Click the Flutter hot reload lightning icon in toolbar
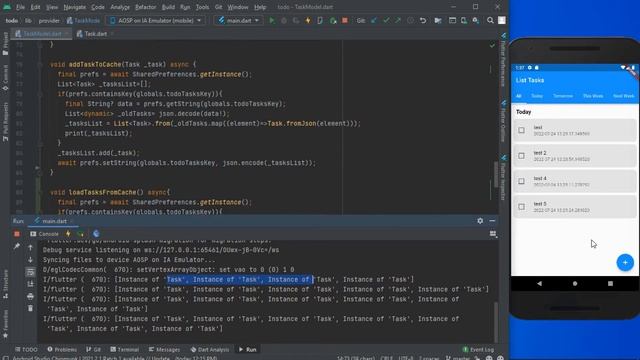The width and height of the screenshot is (640, 360). point(308,20)
